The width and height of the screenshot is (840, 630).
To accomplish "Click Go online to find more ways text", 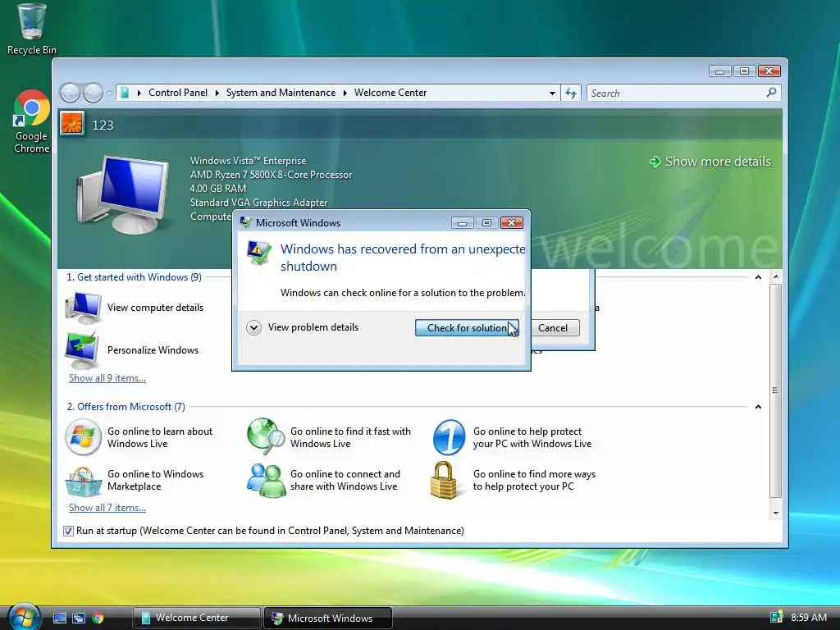I will [x=534, y=480].
